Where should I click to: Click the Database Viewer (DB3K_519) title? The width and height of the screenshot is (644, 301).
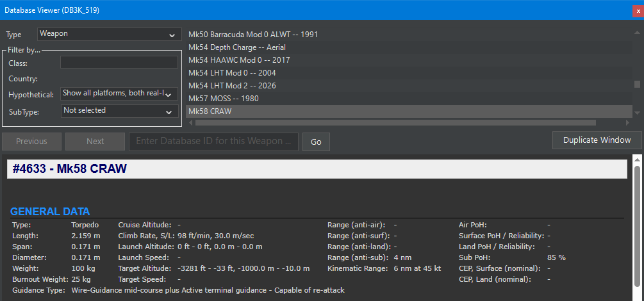pyautogui.click(x=52, y=11)
